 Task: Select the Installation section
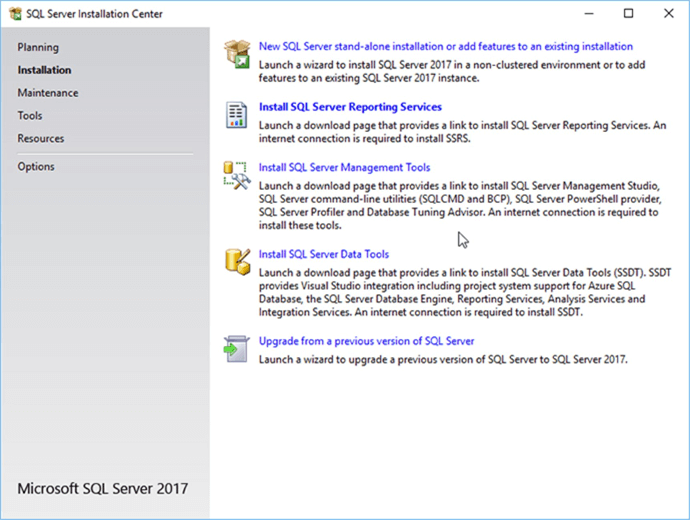pyautogui.click(x=44, y=70)
